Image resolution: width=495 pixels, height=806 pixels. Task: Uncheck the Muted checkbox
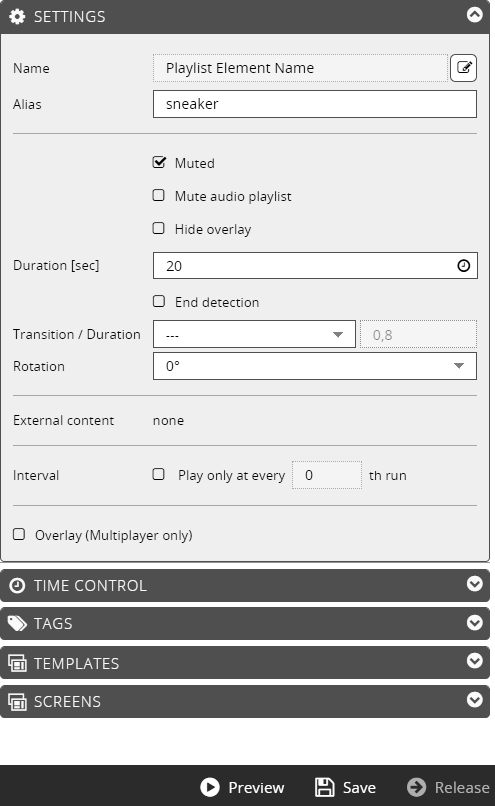(x=159, y=162)
